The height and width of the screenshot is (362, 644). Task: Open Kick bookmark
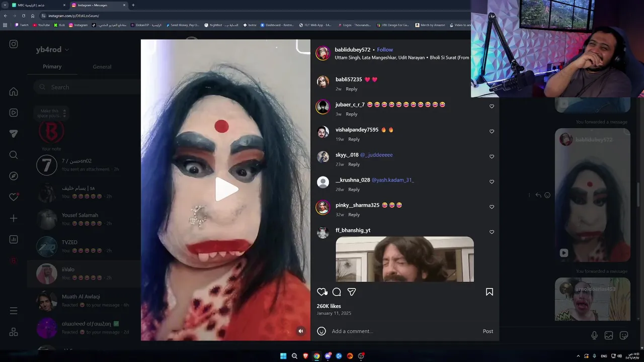(x=60, y=25)
